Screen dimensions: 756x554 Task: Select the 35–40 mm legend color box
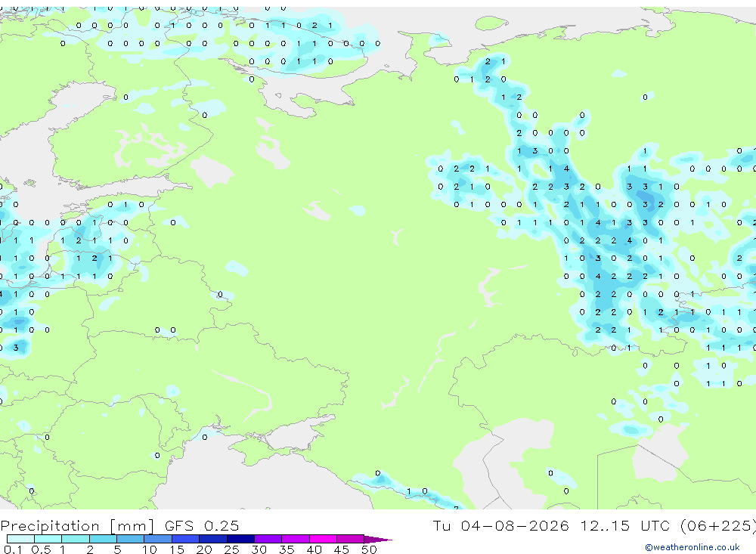pyautogui.click(x=296, y=539)
